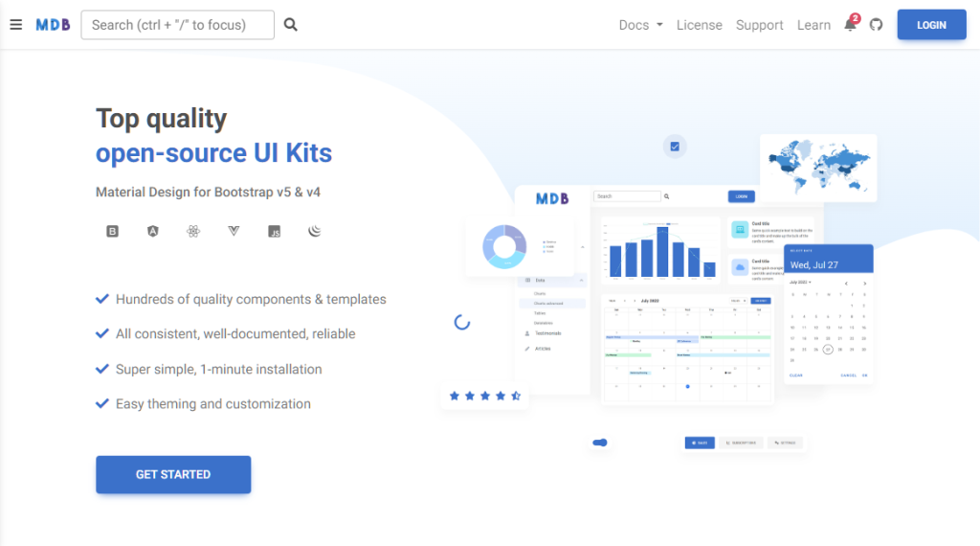
Task: Expand the Docs dropdown menu
Action: tap(640, 25)
